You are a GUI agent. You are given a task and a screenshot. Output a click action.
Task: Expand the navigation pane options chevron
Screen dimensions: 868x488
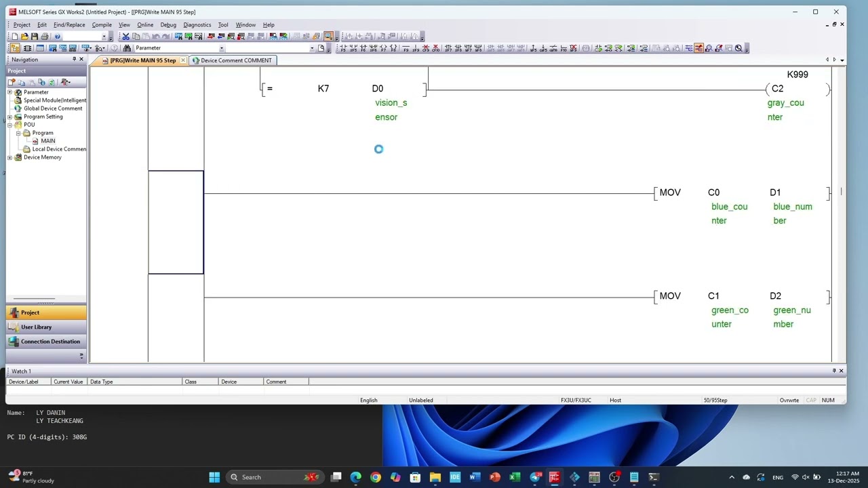[81, 356]
